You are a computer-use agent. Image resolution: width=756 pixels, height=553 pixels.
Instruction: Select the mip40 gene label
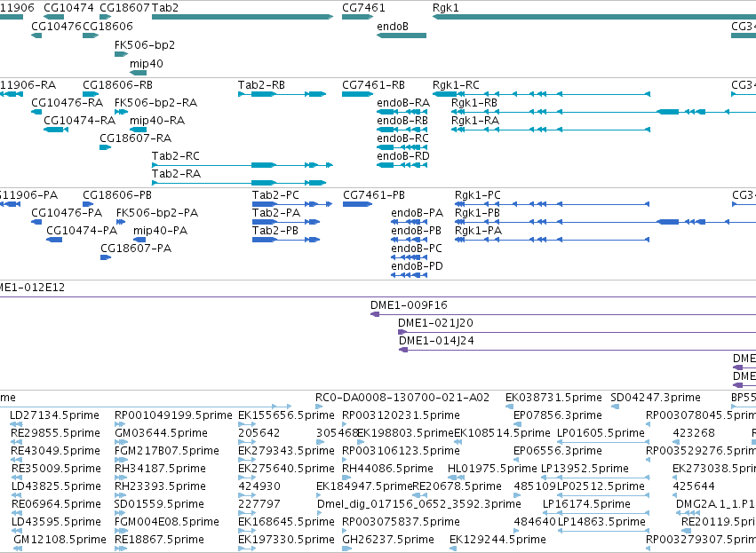pos(146,64)
